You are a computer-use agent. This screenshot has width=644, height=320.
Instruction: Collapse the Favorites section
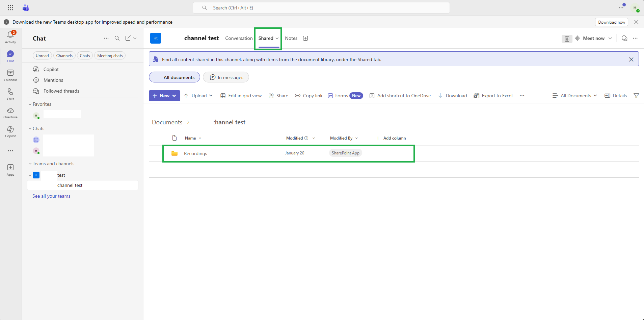30,104
